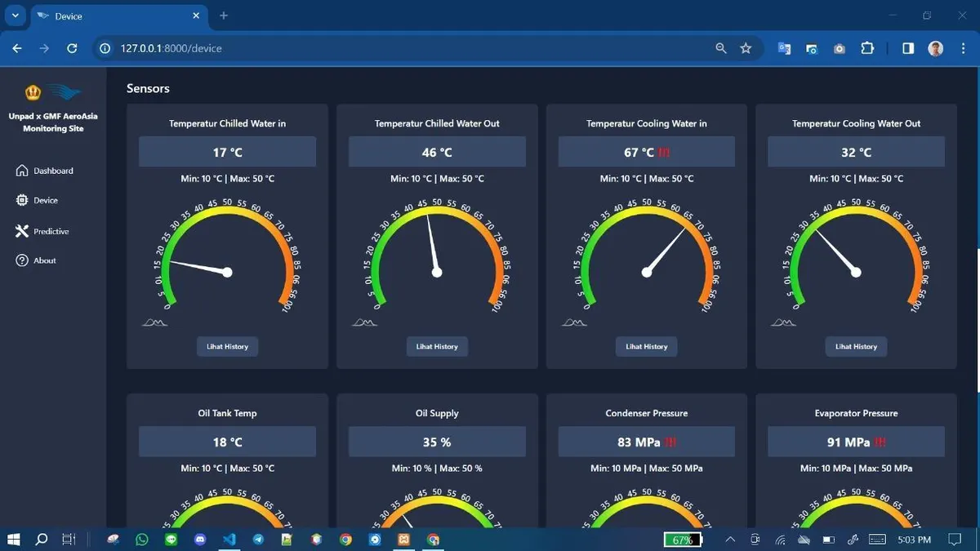This screenshot has height=551, width=980.
Task: Open the Chrome three-dot menu
Action: point(963,48)
